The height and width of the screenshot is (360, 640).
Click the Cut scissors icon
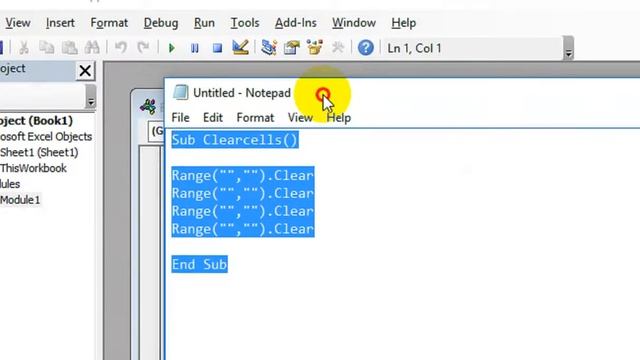point(24,48)
